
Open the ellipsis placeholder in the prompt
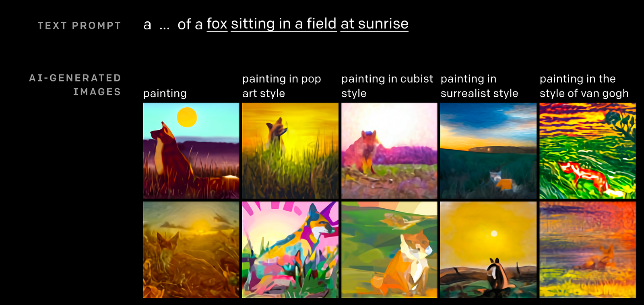pyautogui.click(x=164, y=25)
